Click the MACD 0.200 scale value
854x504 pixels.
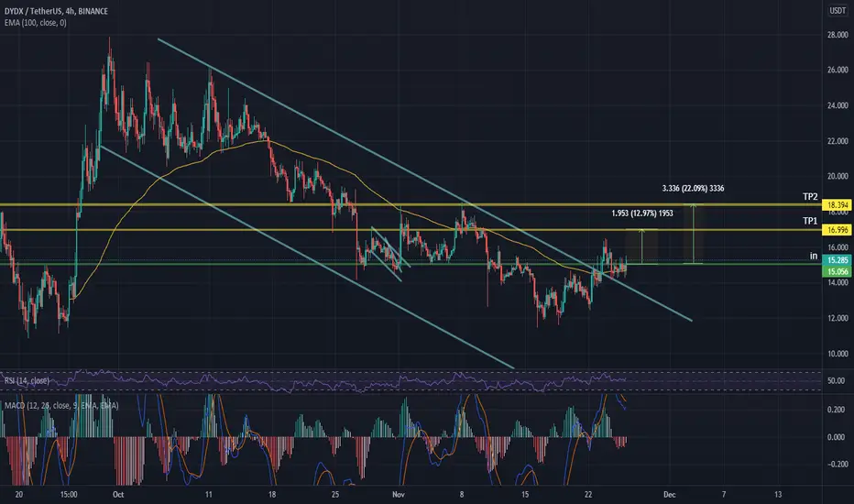click(836, 410)
